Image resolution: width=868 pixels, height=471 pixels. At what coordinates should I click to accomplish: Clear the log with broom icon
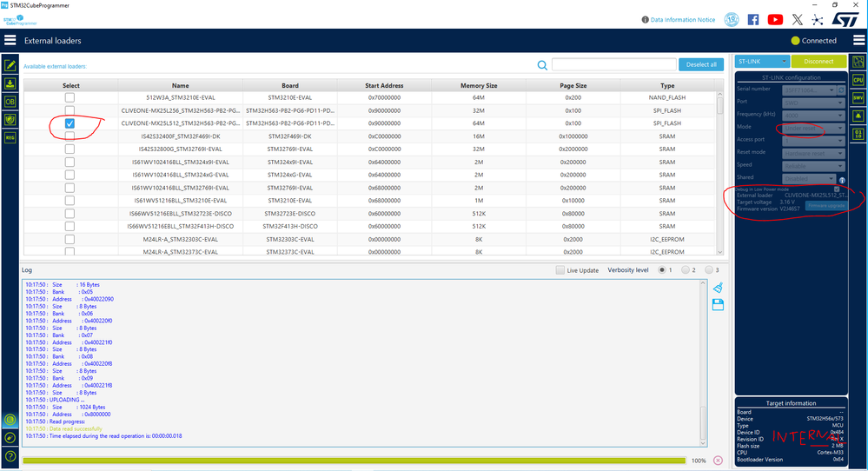pyautogui.click(x=718, y=288)
